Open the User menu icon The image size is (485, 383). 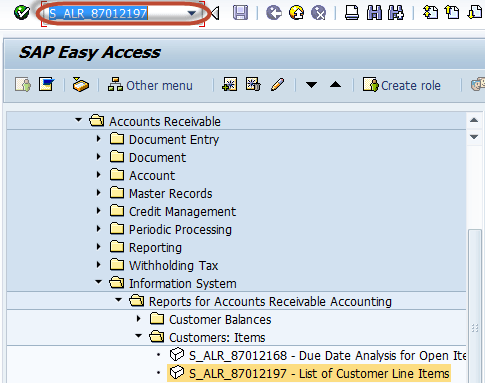23,85
